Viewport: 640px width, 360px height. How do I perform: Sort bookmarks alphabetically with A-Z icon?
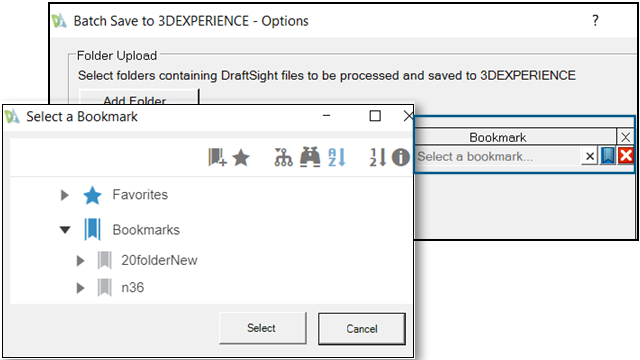337,157
